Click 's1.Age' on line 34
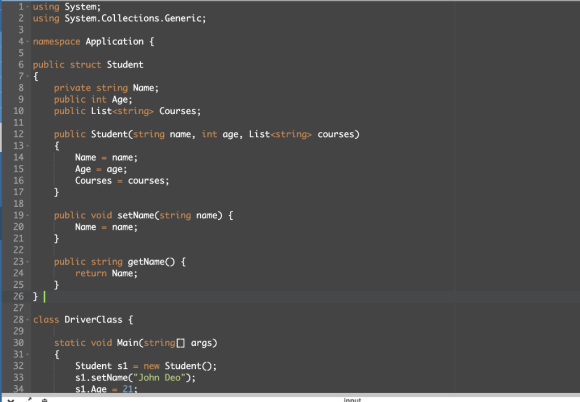The width and height of the screenshot is (580, 402). coord(91,389)
